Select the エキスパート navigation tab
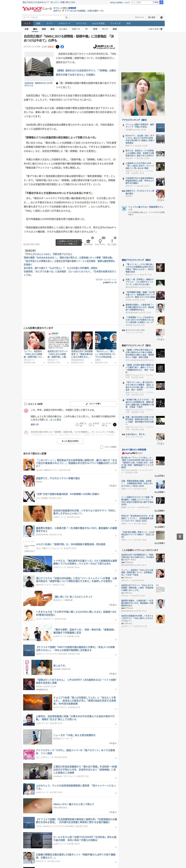 coord(64,24)
